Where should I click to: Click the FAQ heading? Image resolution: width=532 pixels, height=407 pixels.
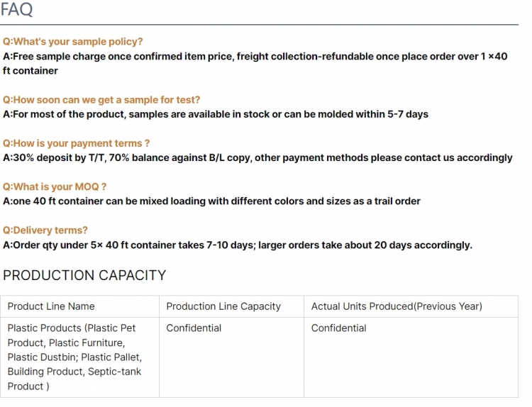point(16,9)
